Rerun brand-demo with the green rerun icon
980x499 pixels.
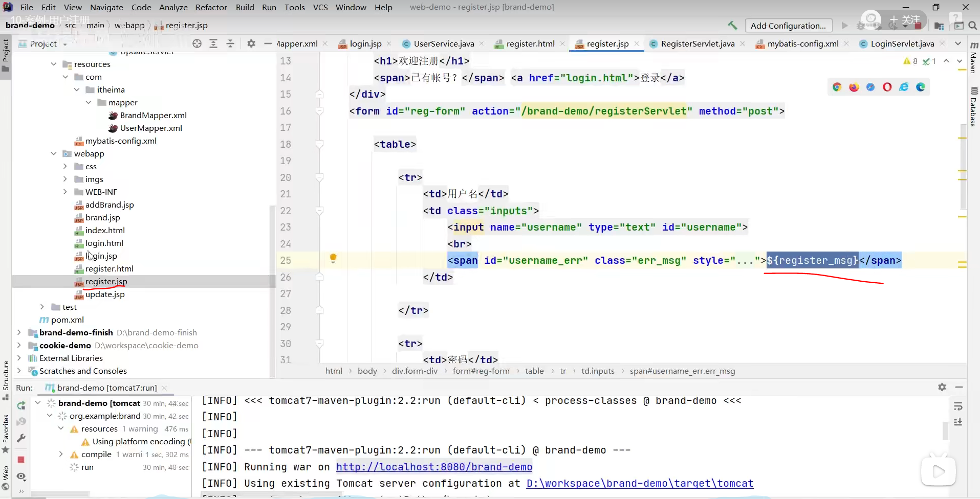pyautogui.click(x=21, y=405)
